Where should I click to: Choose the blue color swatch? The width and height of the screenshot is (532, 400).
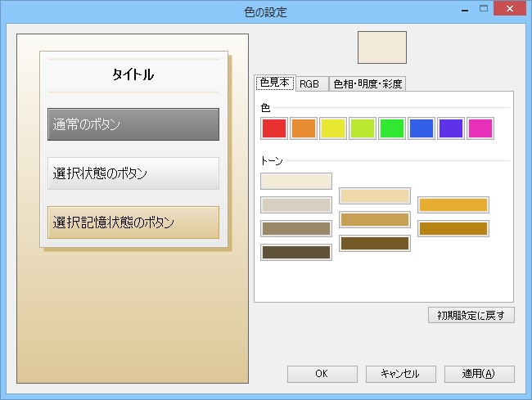(422, 128)
